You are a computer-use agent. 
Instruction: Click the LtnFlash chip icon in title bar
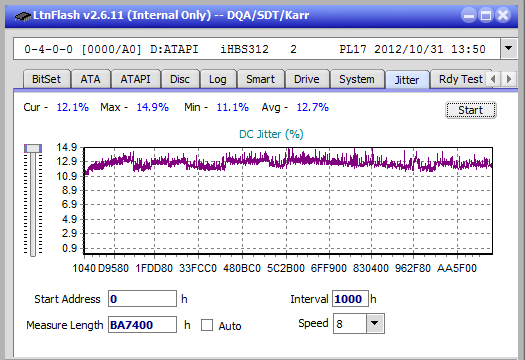(23, 15)
